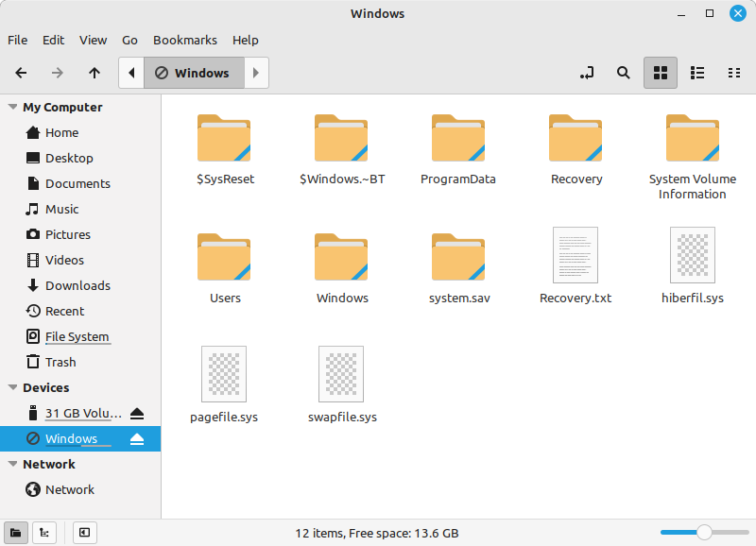Switch to icon view
The height and width of the screenshot is (546, 756).
pos(660,73)
